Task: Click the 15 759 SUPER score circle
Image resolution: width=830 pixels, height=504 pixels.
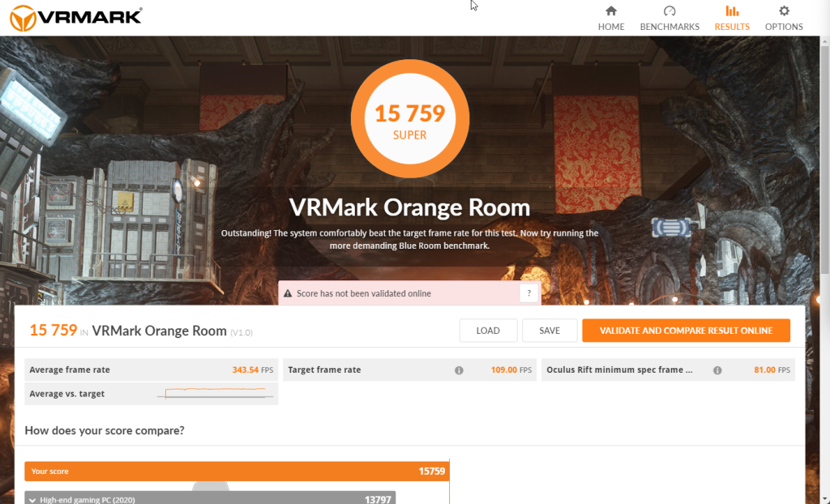Action: (x=409, y=118)
